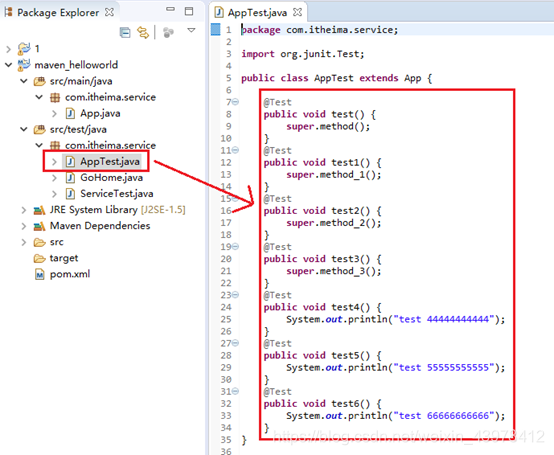The height and width of the screenshot is (455, 554).
Task: Select App.java in the tree
Action: pyautogui.click(x=100, y=113)
